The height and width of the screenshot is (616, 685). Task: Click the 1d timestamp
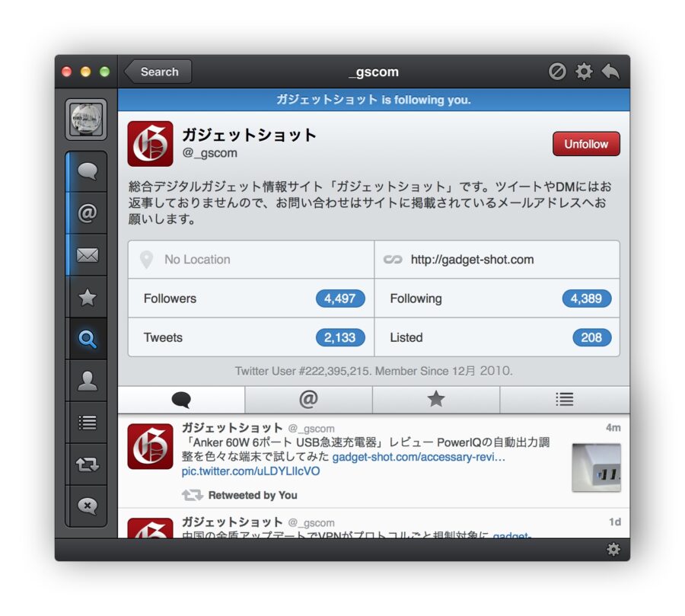tap(615, 522)
